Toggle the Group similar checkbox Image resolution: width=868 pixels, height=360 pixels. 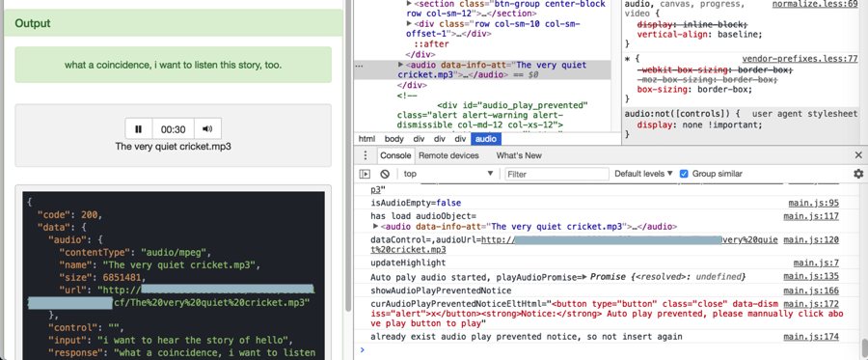(x=684, y=174)
